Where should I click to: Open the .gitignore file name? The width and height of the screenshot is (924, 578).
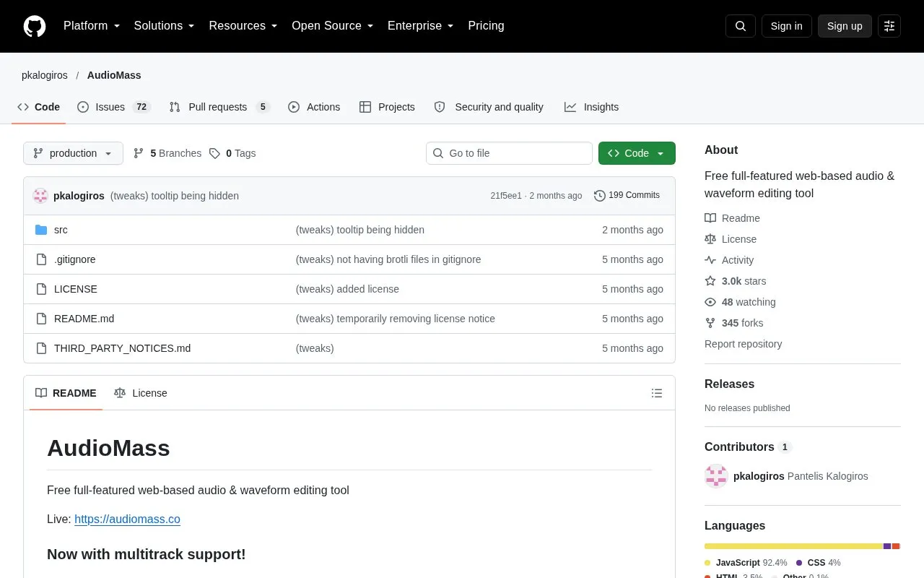(75, 259)
